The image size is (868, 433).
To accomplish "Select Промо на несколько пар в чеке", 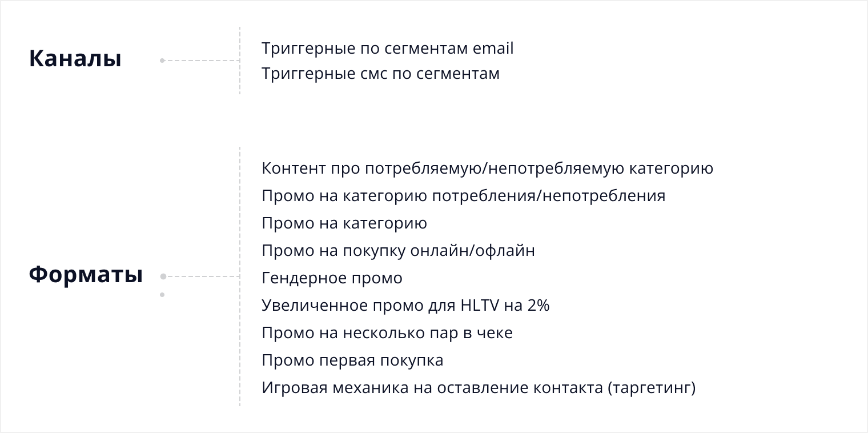I will pos(387,333).
